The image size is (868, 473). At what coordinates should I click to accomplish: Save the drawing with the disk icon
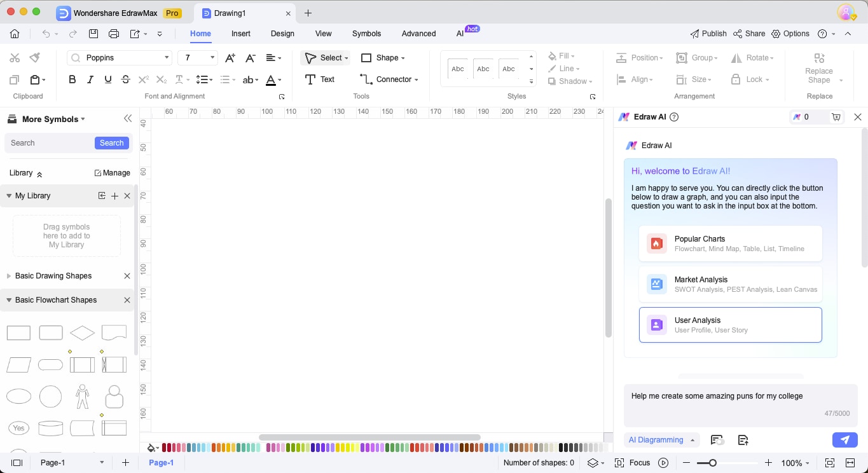93,34
